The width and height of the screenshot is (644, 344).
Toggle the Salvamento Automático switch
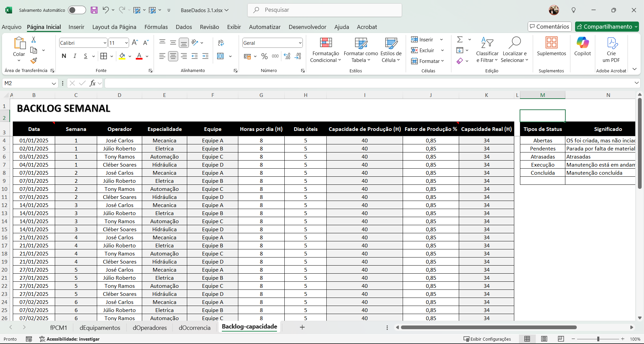coord(77,10)
